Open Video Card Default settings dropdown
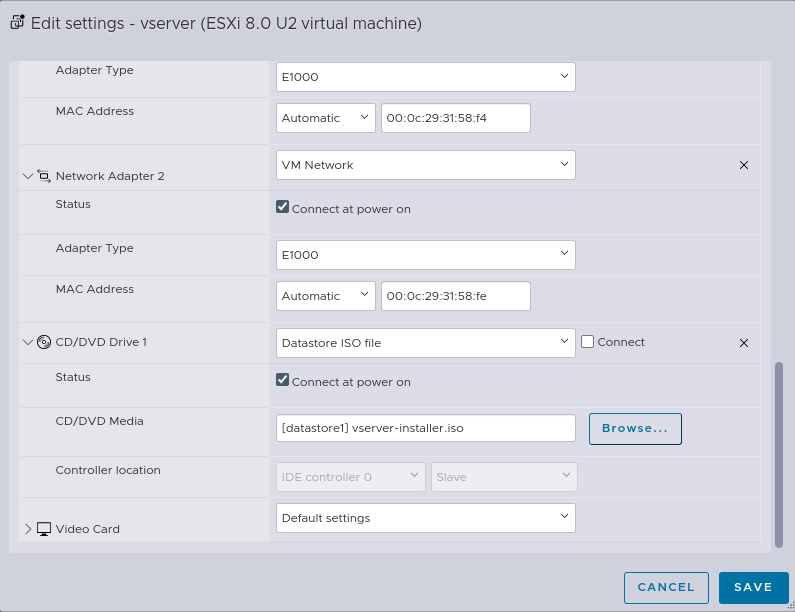 pyautogui.click(x=425, y=518)
